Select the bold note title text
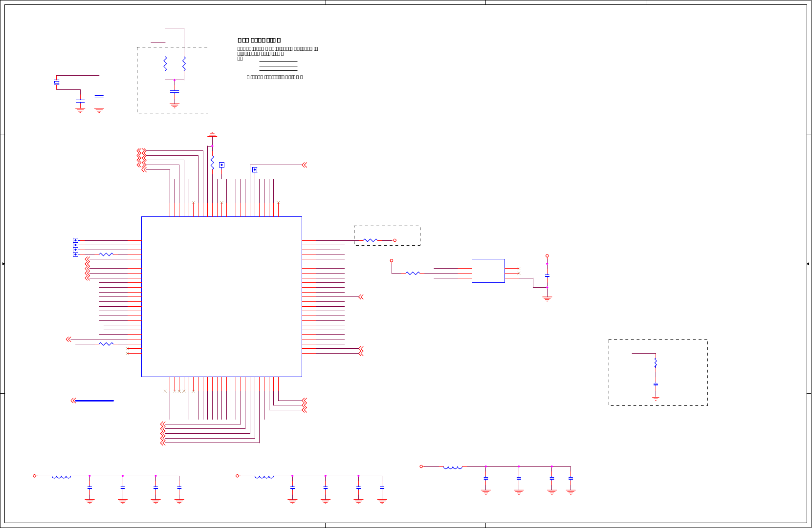 point(259,41)
